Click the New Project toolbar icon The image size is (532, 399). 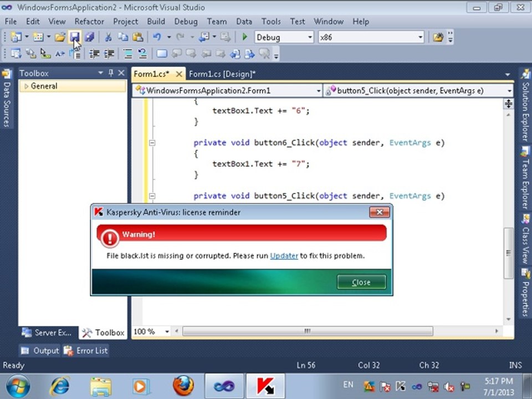(x=16, y=37)
